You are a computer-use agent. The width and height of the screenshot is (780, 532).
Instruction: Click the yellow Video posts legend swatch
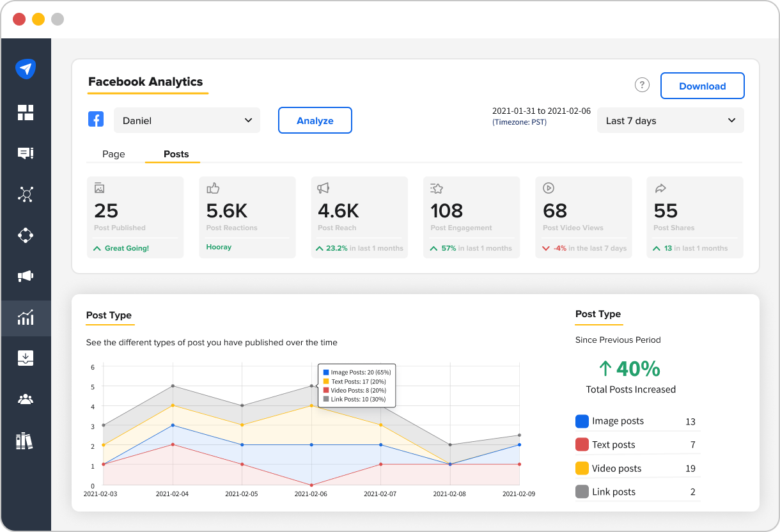[582, 469]
